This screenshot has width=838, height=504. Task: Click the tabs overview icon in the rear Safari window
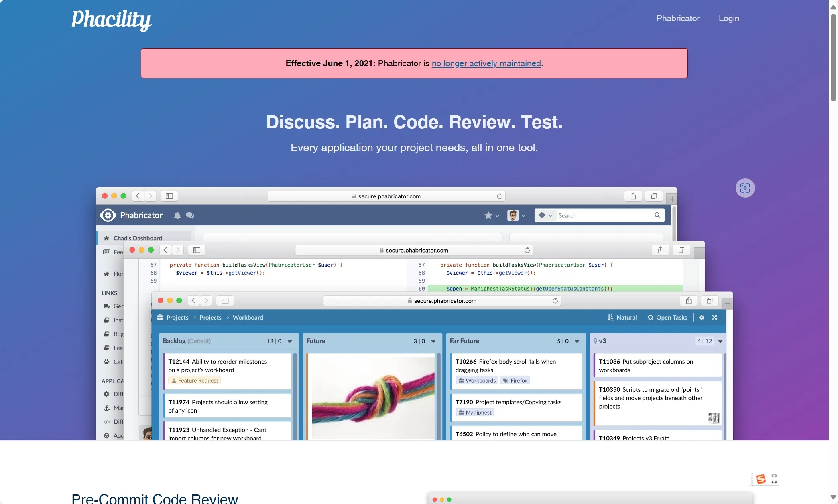point(654,196)
